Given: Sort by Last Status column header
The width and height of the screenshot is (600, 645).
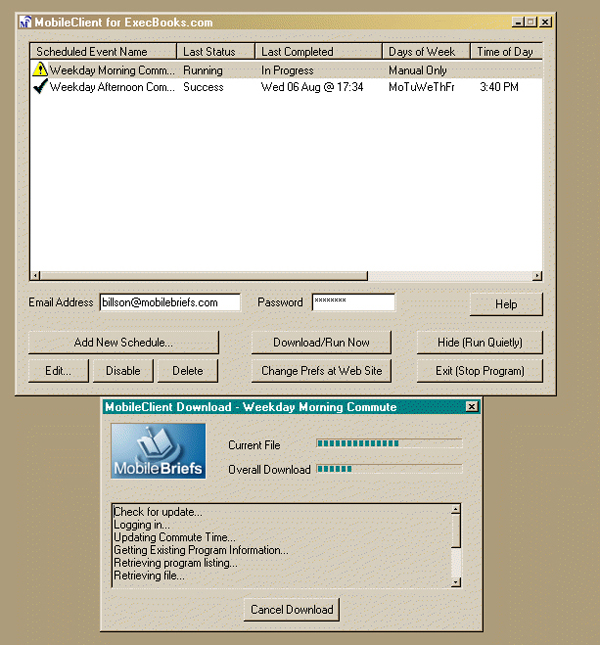Looking at the screenshot, I should [215, 51].
